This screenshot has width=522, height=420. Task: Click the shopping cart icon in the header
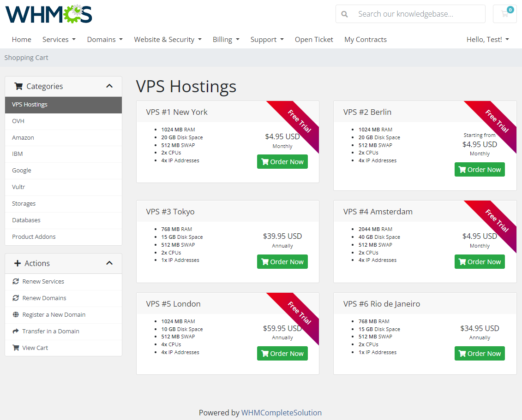pyautogui.click(x=504, y=14)
